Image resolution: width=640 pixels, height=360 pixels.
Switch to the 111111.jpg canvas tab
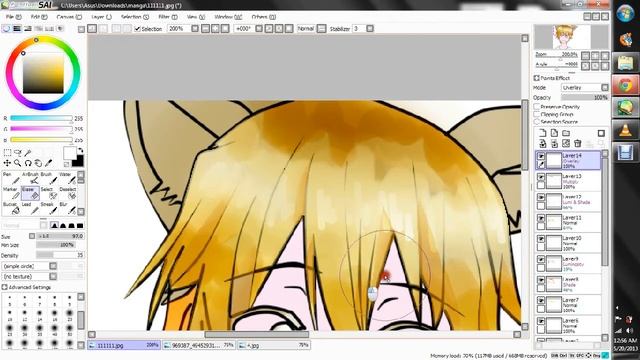tap(124, 345)
